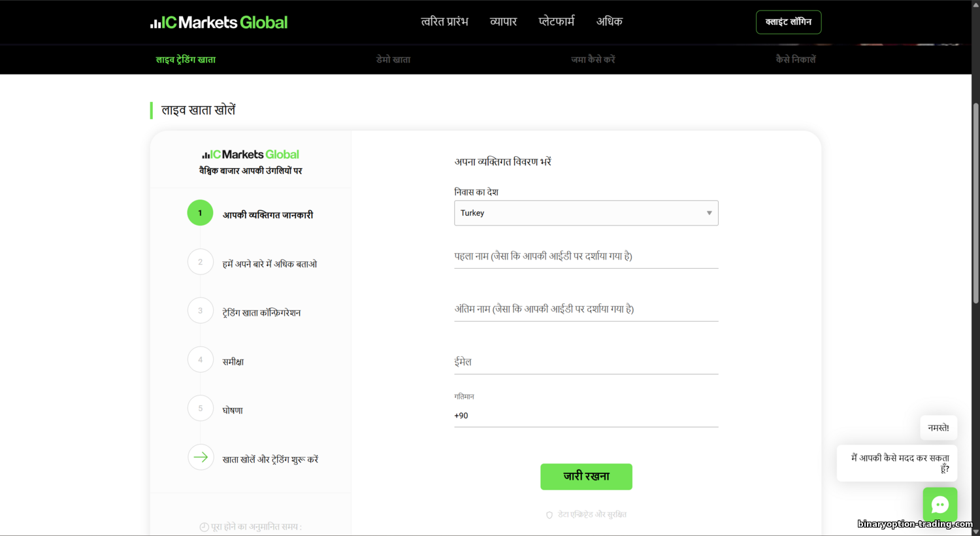The width and height of the screenshot is (980, 536).
Task: Click the step 1 green circle icon
Action: (x=200, y=213)
